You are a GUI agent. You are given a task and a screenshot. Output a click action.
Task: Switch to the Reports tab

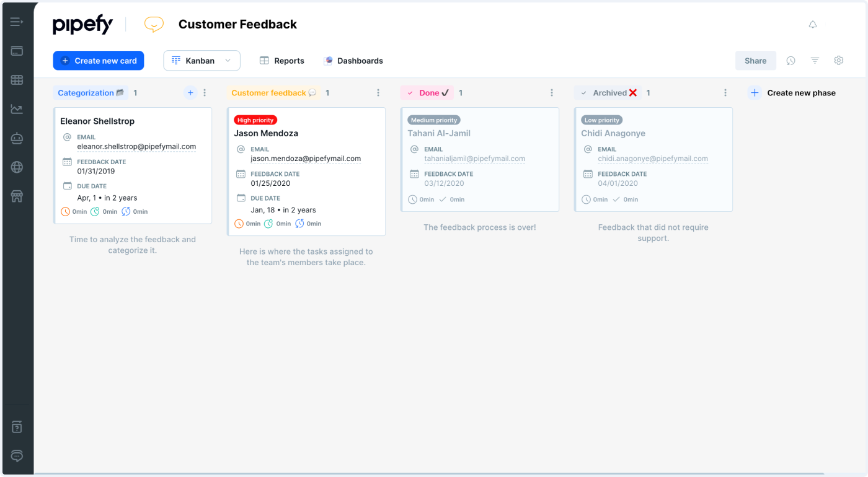(282, 60)
